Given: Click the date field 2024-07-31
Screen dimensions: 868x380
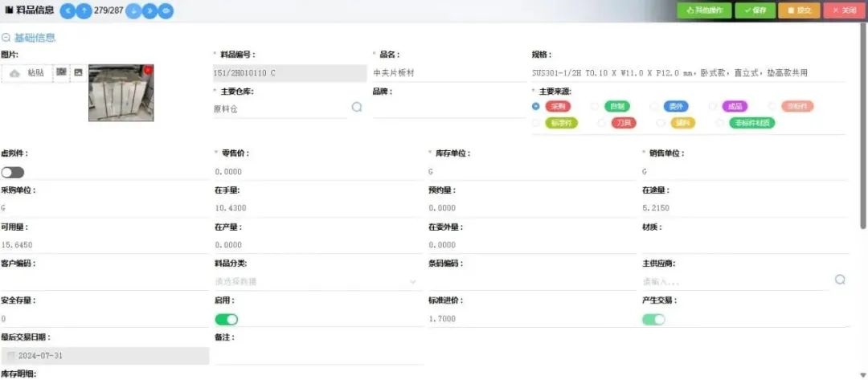Looking at the screenshot, I should tap(105, 356).
